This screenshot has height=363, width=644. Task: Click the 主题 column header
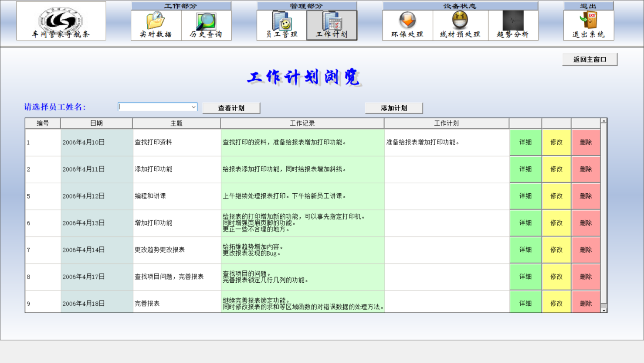click(x=176, y=123)
